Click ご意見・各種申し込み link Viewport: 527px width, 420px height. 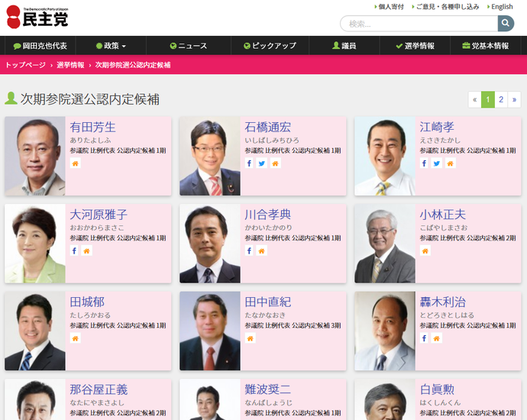coord(446,7)
